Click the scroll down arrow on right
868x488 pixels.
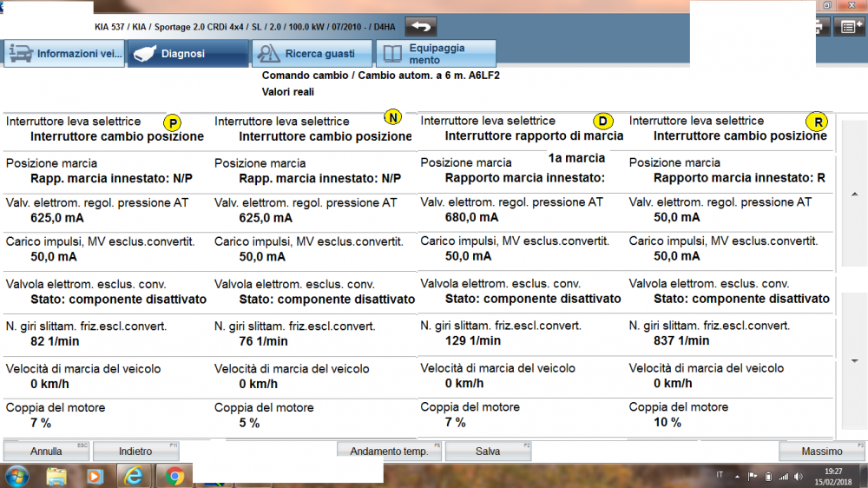(854, 360)
